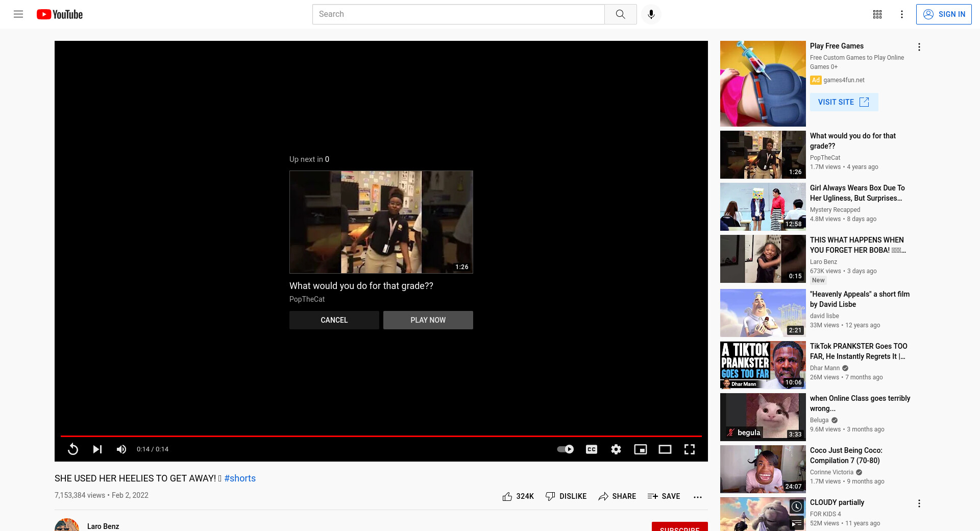Click Watch Later icon on CLOUDY thumbnail
Viewport: 980px width, 531px height.
[797, 506]
